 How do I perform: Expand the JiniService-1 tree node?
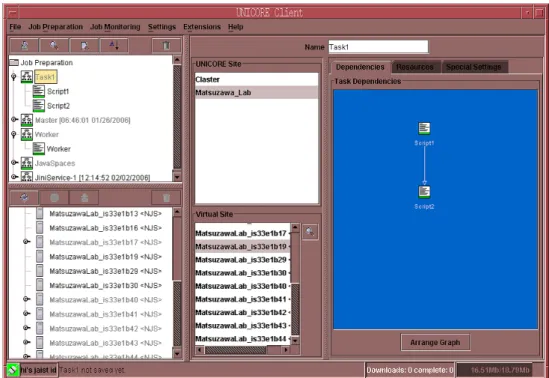[14, 177]
